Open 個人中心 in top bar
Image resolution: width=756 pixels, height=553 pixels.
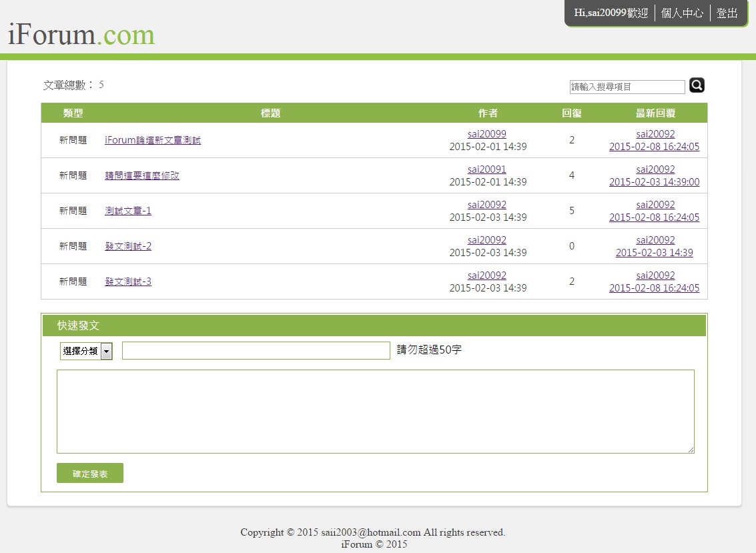(x=682, y=13)
